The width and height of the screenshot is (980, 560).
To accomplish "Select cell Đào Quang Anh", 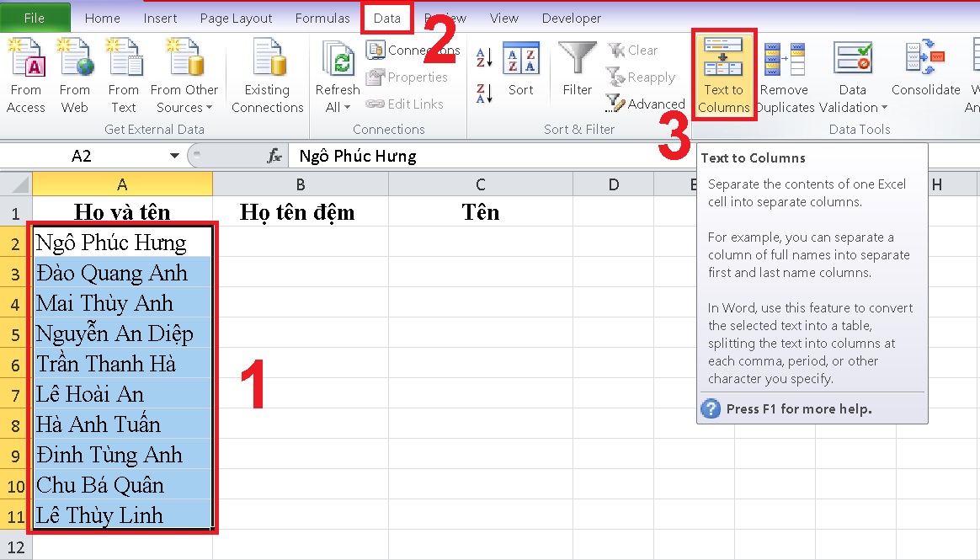I will coord(123,273).
